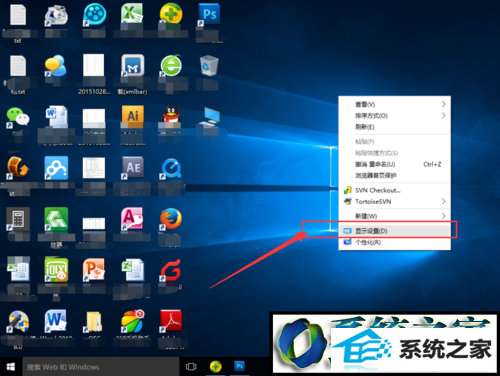Select the xmlbar icon on the desktop

(x=132, y=65)
